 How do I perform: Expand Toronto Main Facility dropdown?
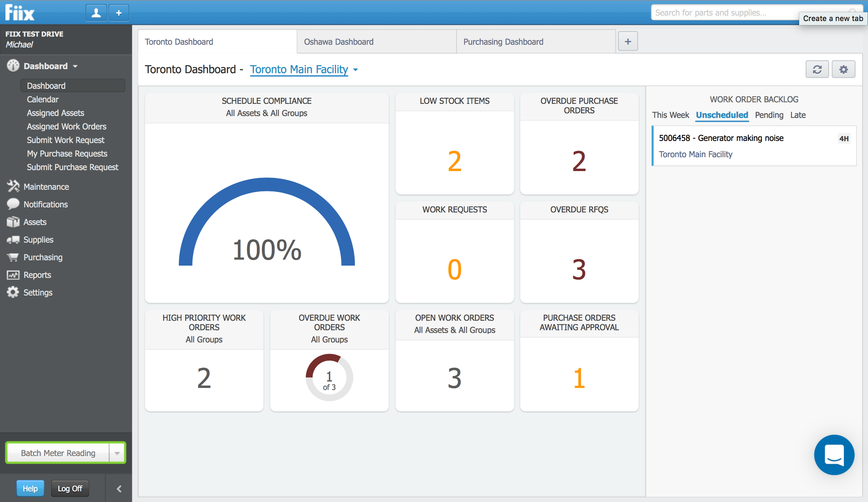[355, 70]
